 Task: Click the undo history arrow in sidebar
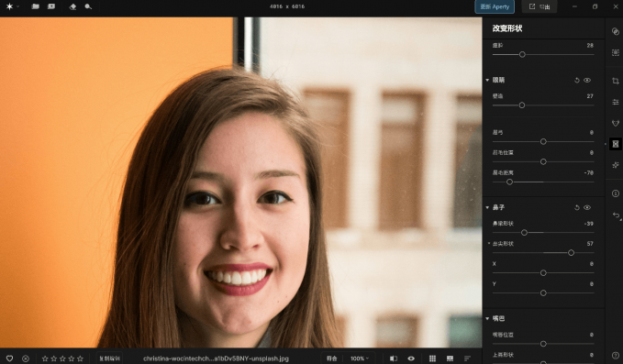click(x=616, y=215)
